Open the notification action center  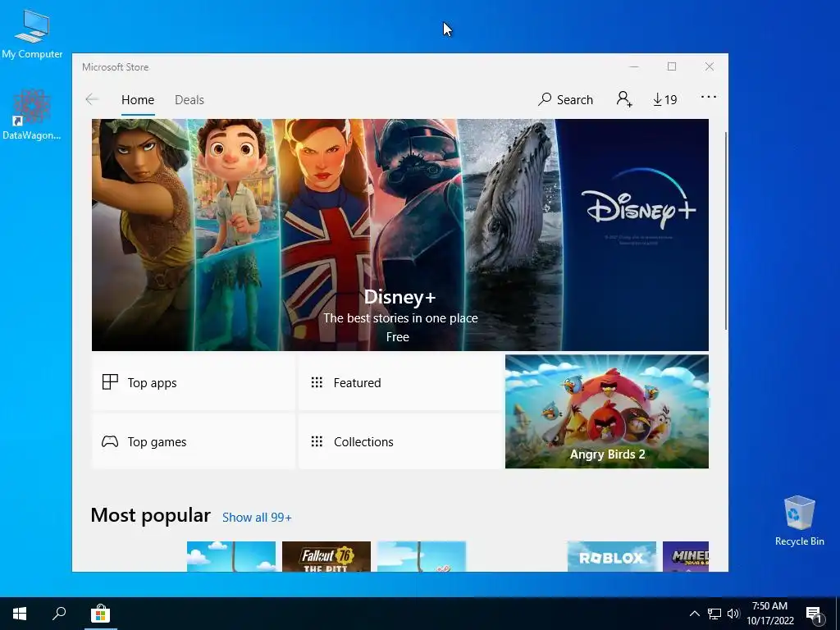[813, 614]
